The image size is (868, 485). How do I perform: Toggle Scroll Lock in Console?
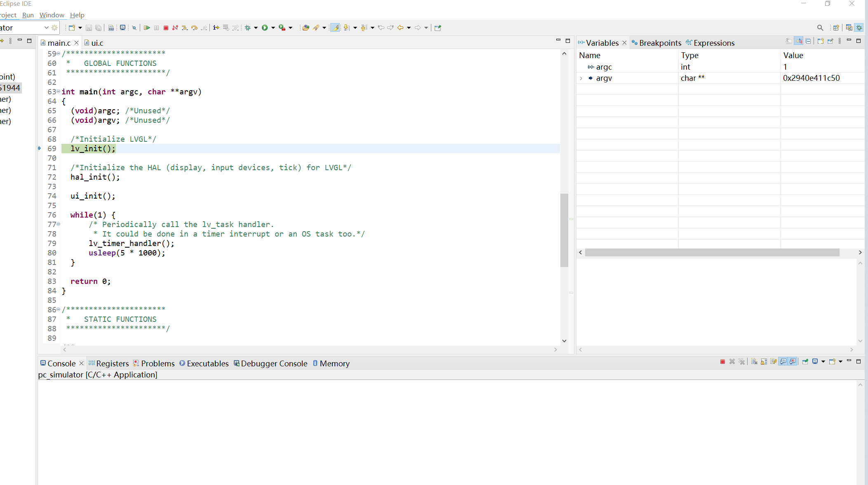764,361
